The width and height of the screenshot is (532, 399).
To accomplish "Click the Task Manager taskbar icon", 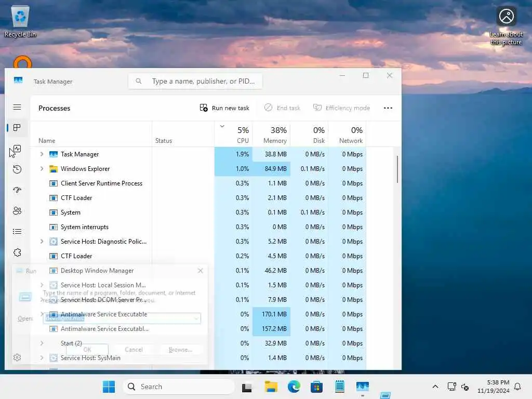I will pos(362,387).
